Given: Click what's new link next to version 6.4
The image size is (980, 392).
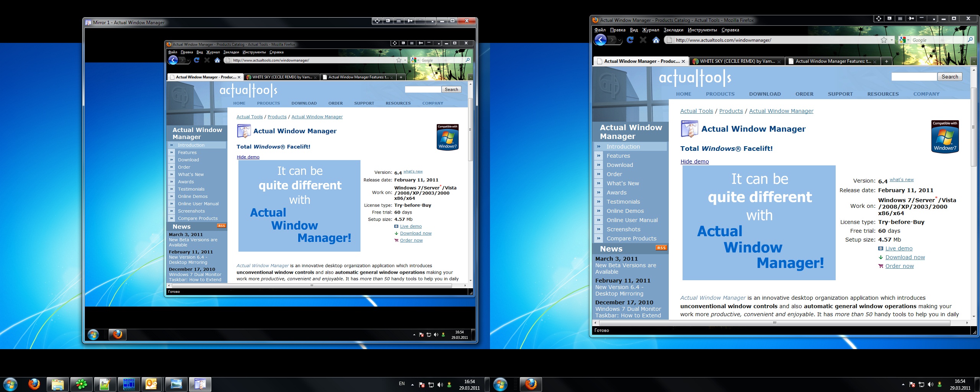Looking at the screenshot, I should [902, 180].
